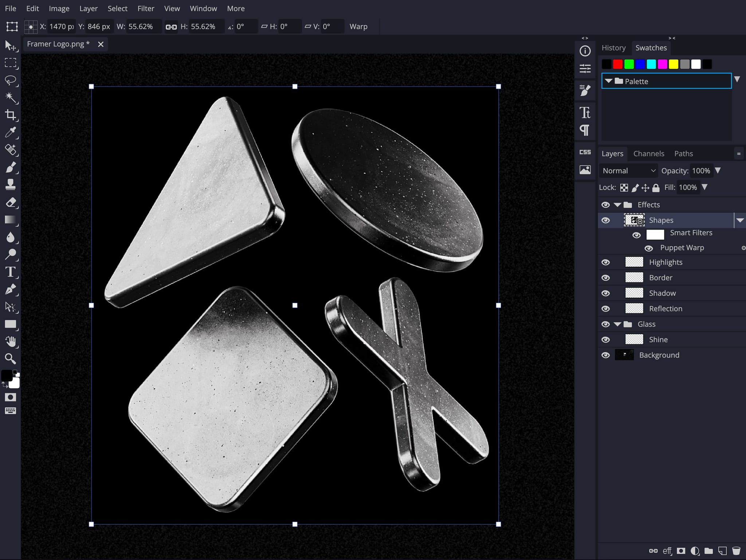Collapse the Effects folder
The image size is (746, 560).
pyautogui.click(x=617, y=205)
